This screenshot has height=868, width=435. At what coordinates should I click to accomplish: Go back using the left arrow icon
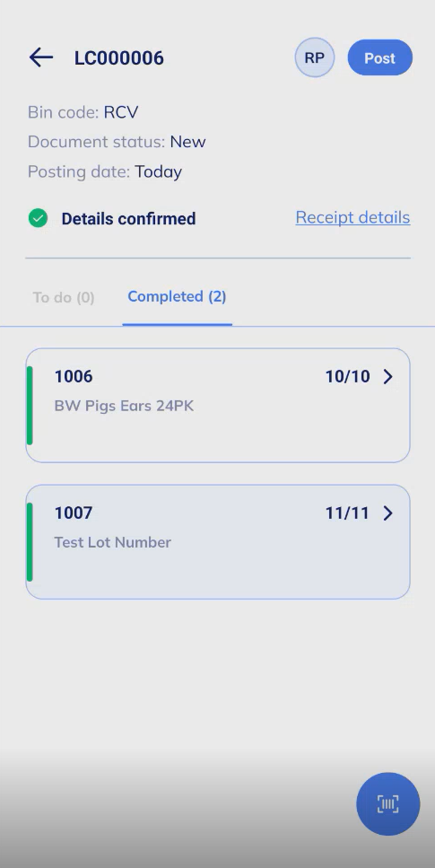[x=41, y=57]
